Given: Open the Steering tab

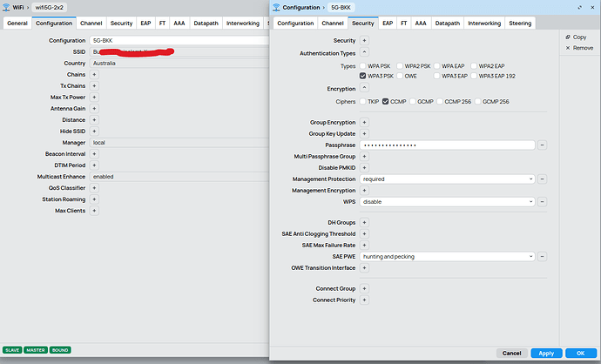Looking at the screenshot, I should click(x=520, y=23).
